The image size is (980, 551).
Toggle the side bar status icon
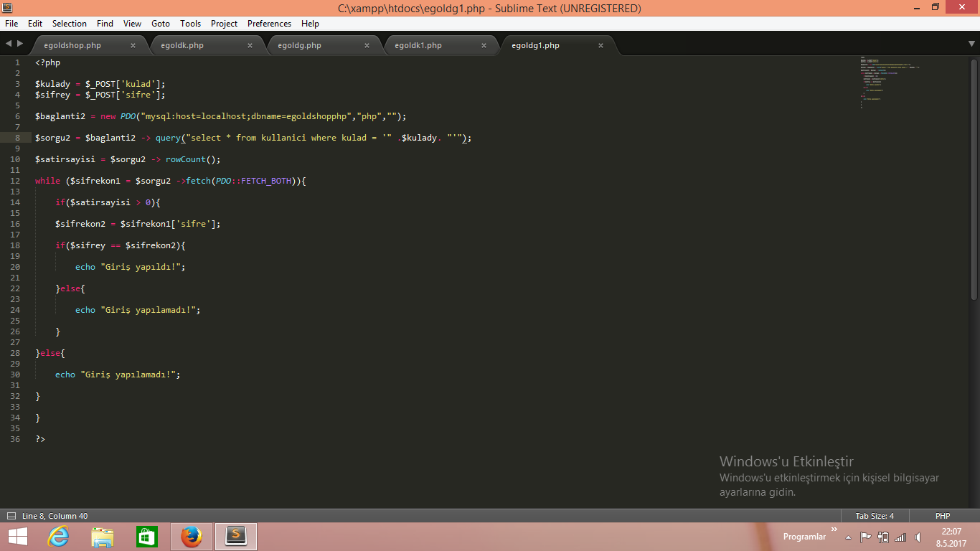11,516
